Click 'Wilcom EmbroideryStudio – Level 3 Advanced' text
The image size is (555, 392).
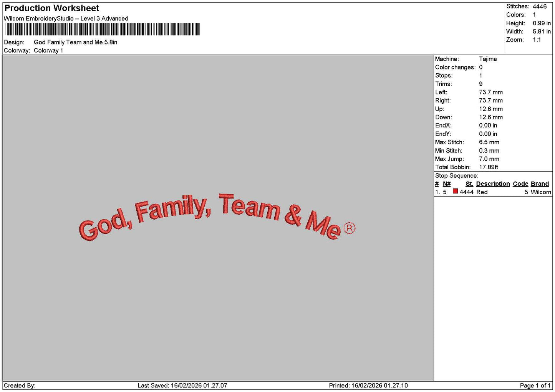click(66, 18)
